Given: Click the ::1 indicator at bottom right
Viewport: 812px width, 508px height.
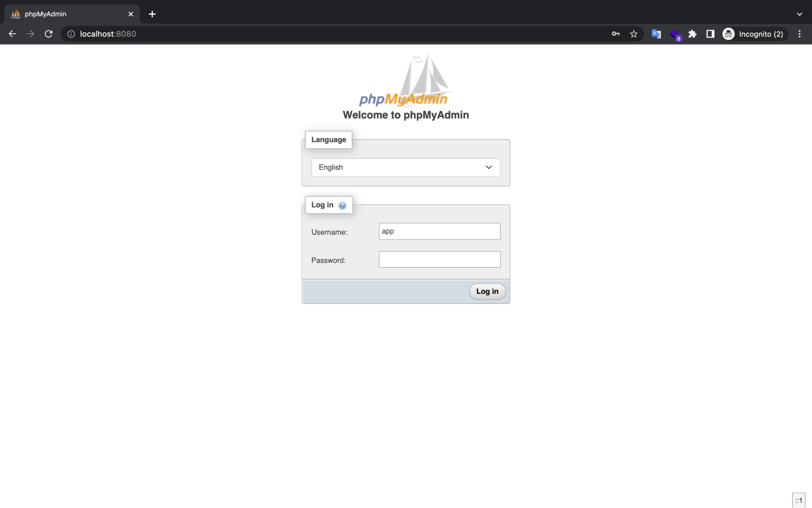Looking at the screenshot, I should (x=799, y=500).
